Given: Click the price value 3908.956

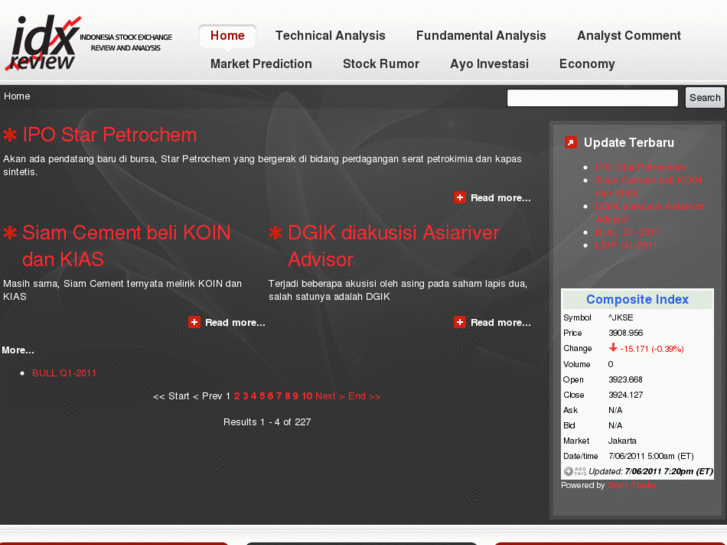Looking at the screenshot, I should coord(625,333).
